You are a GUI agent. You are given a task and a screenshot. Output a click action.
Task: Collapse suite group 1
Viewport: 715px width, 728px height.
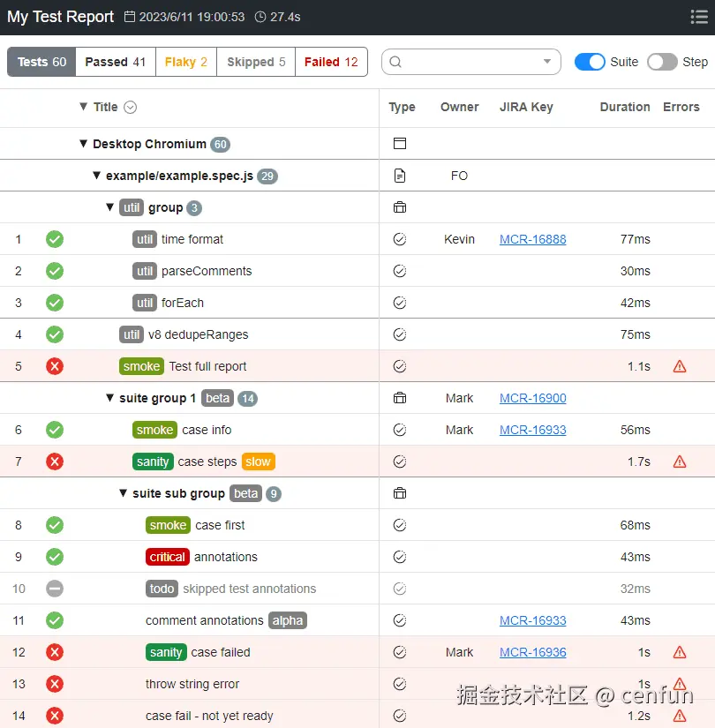pyautogui.click(x=109, y=398)
